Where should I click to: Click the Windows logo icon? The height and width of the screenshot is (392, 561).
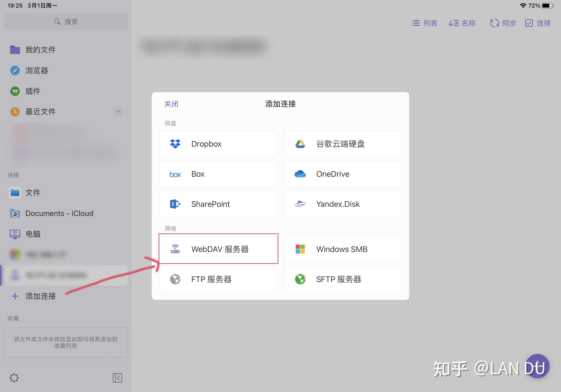[x=300, y=249]
